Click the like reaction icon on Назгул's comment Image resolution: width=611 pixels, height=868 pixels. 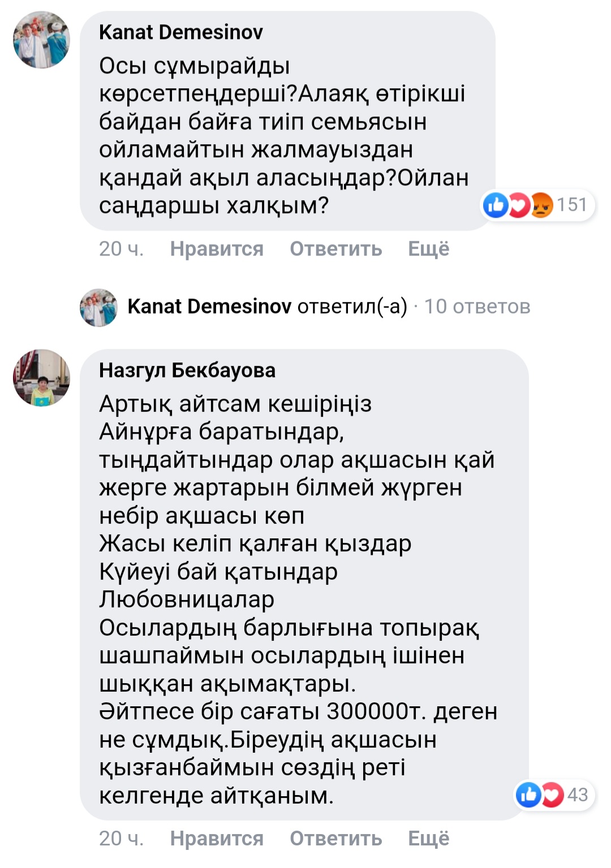coord(529,794)
